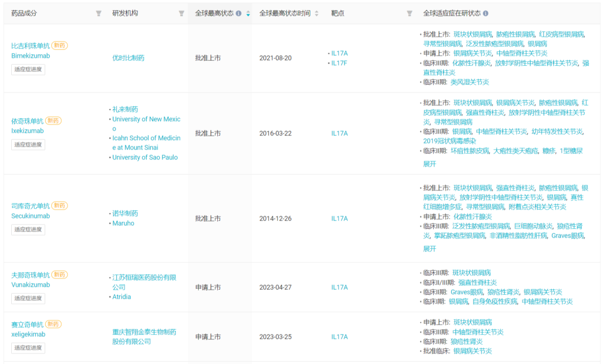603x364 pixels.
Task: Sort by 全球最高状态 column arrows
Action: 248,13
